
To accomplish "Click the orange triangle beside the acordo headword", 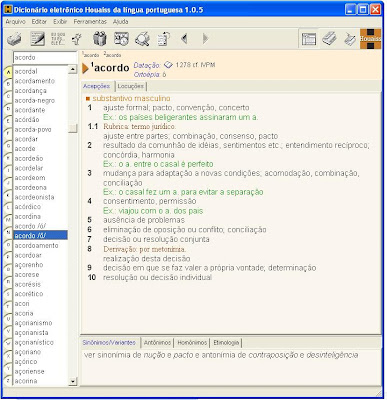I will (x=85, y=68).
